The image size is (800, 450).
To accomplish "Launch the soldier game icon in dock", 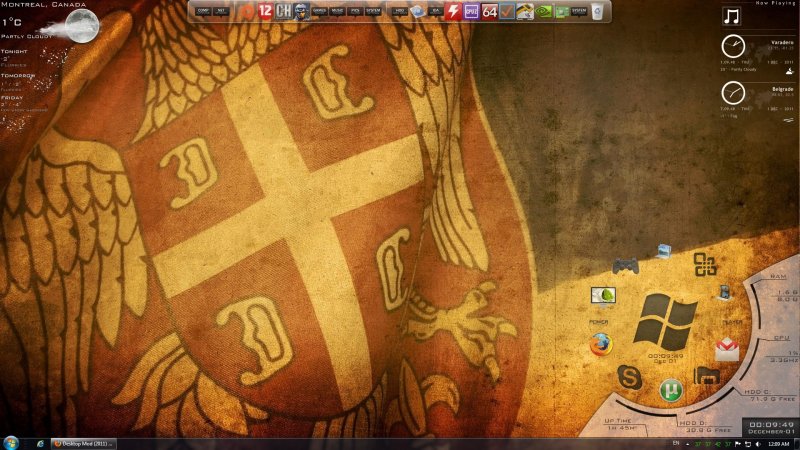I will tap(302, 11).
